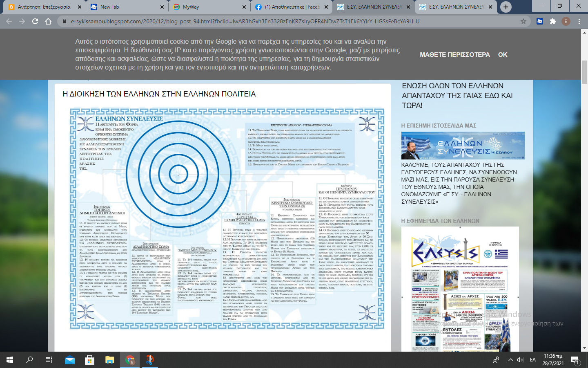Open the volume control
Screen dimensions: 588x368
(x=520, y=360)
